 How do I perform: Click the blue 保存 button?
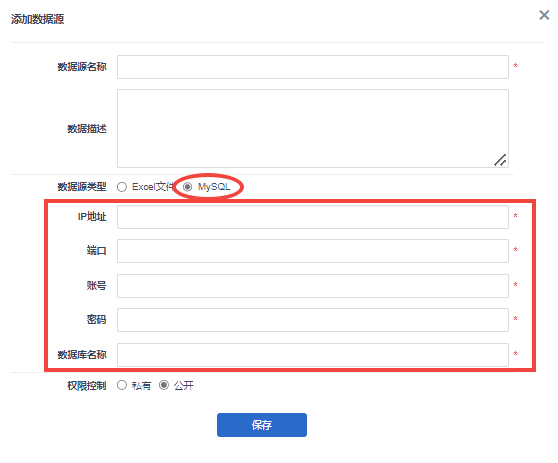[262, 425]
